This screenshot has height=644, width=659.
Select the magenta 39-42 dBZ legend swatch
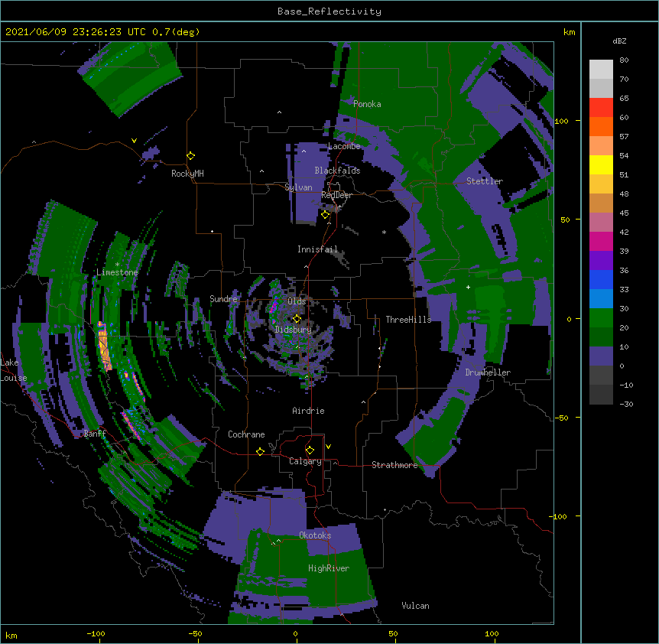click(x=601, y=241)
